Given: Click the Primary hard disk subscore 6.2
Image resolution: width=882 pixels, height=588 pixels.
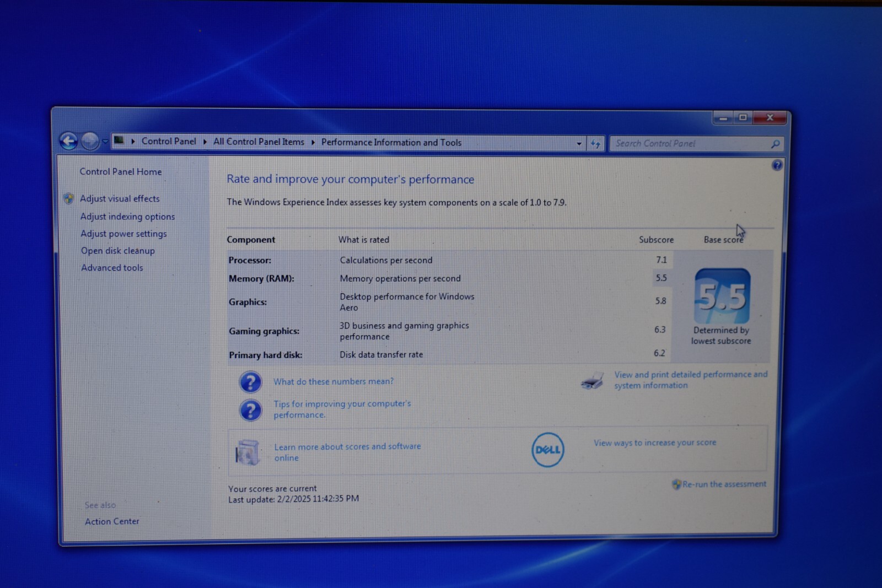Looking at the screenshot, I should tap(659, 353).
